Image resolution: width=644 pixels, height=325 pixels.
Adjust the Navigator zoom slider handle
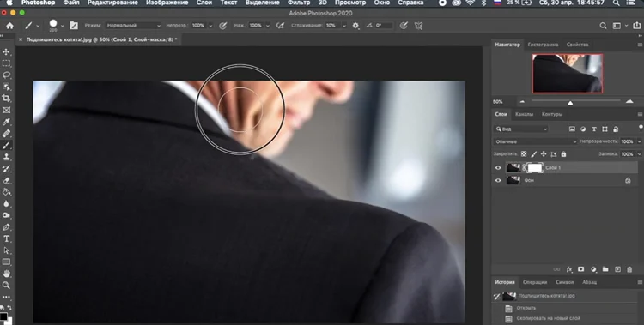click(570, 103)
